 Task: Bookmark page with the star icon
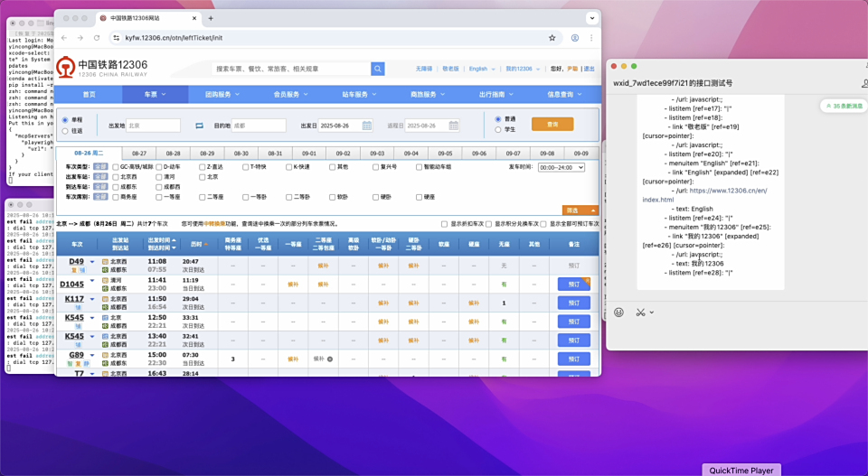(x=552, y=38)
